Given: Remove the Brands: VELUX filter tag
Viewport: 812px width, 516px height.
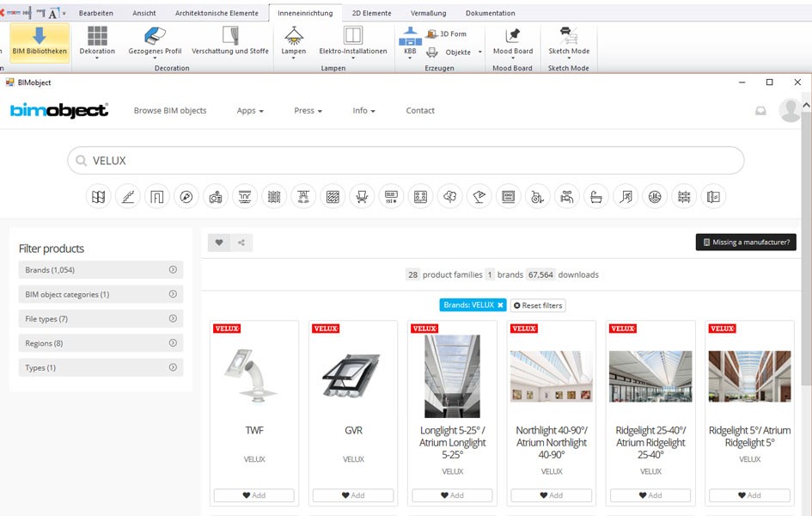Looking at the screenshot, I should tap(500, 305).
